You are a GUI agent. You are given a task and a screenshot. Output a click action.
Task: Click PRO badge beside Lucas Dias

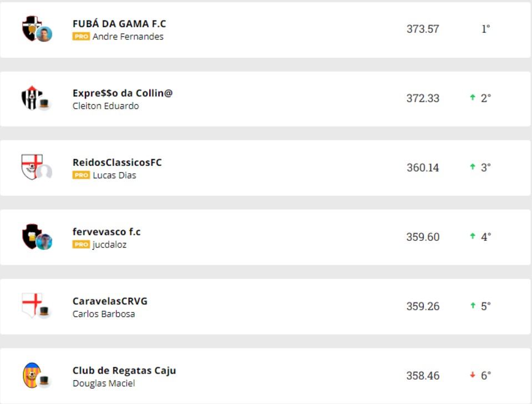pos(81,175)
